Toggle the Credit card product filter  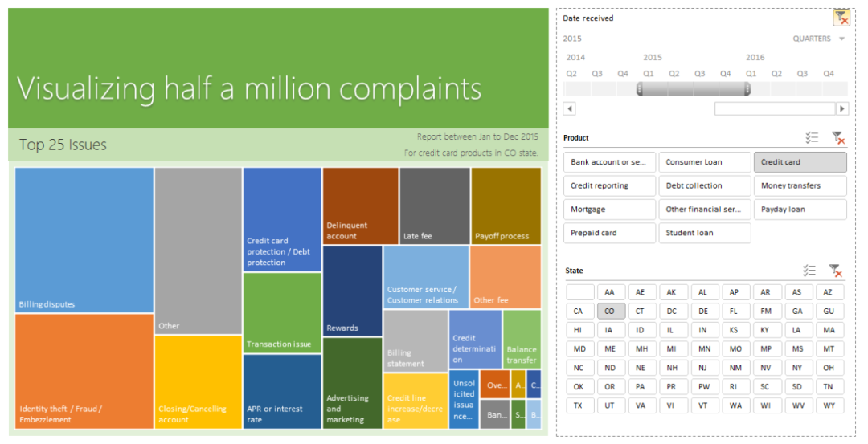coord(800,162)
